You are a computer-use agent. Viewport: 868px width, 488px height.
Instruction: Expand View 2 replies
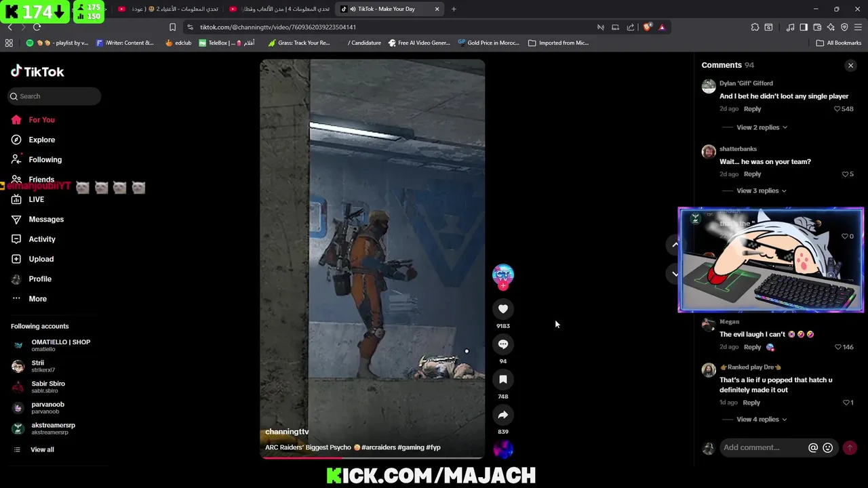[762, 127]
